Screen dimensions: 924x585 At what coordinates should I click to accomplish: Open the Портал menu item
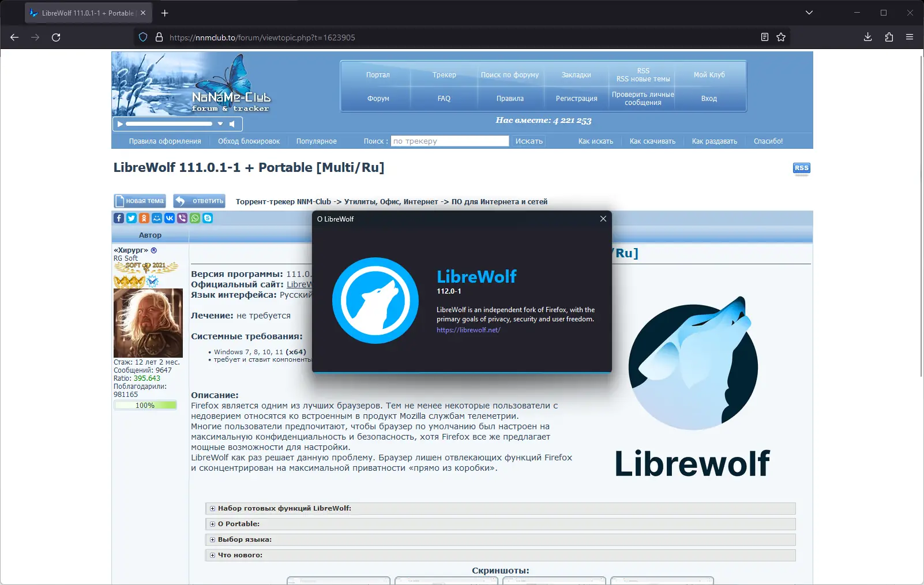(378, 75)
